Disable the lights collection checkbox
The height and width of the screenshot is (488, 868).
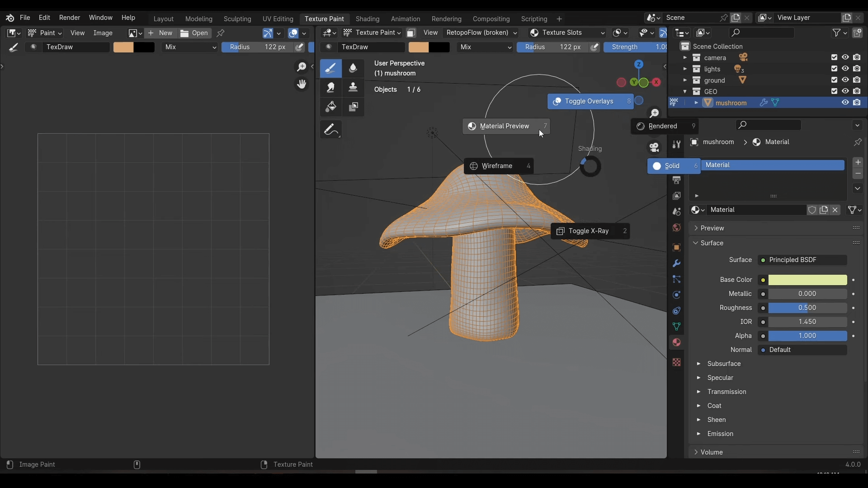coord(834,69)
